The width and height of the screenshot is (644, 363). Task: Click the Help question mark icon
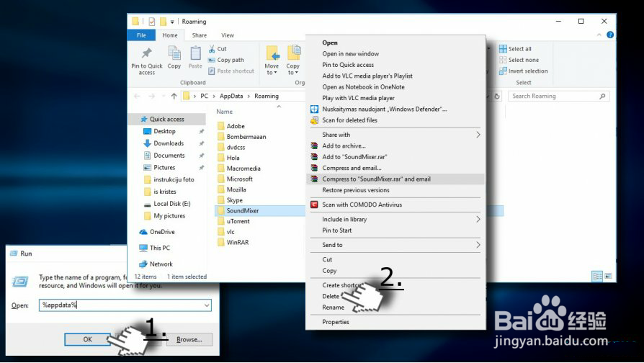click(610, 35)
